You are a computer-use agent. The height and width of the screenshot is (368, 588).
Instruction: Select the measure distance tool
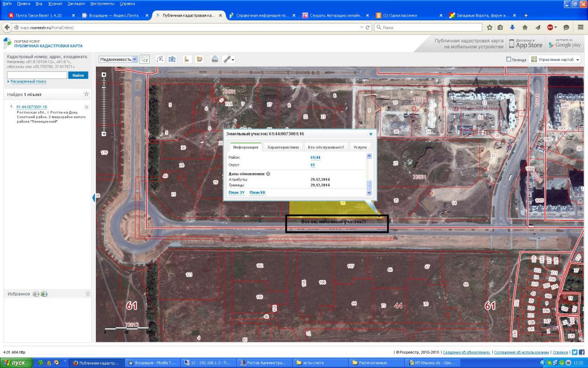[187, 59]
